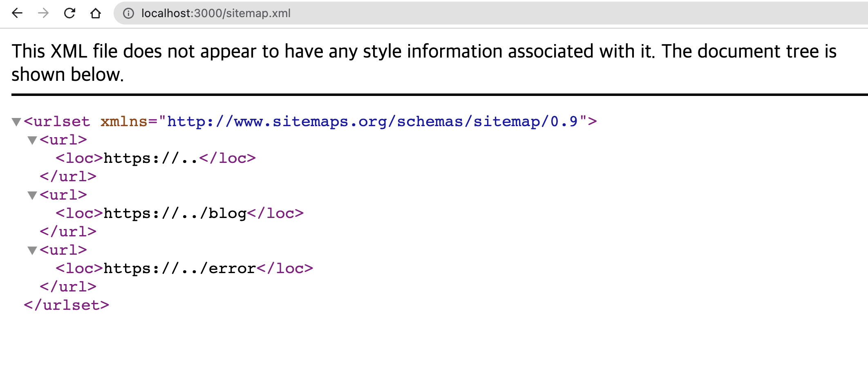The height and width of the screenshot is (378, 868).
Task: Collapse the urlset root node
Action: coord(16,122)
